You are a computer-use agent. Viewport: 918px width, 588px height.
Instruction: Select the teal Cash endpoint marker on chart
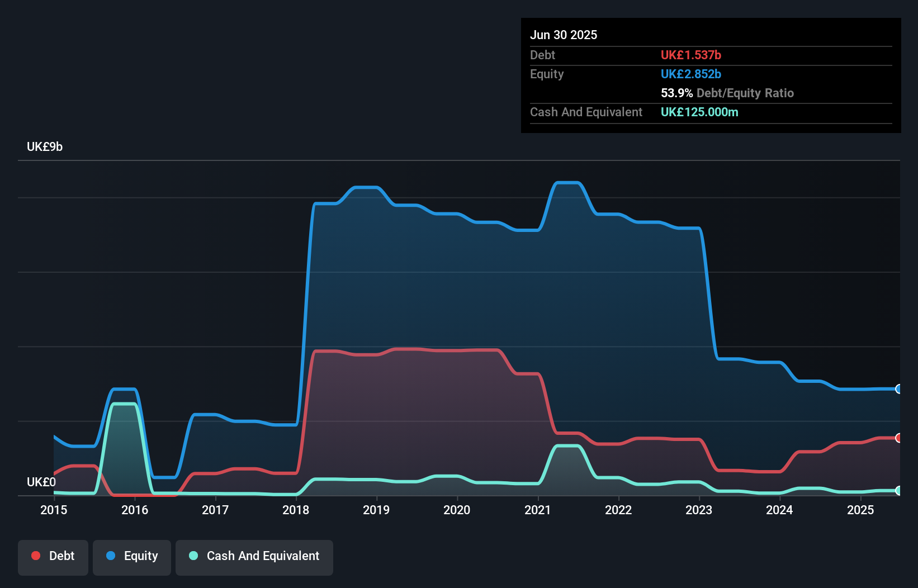click(898, 491)
